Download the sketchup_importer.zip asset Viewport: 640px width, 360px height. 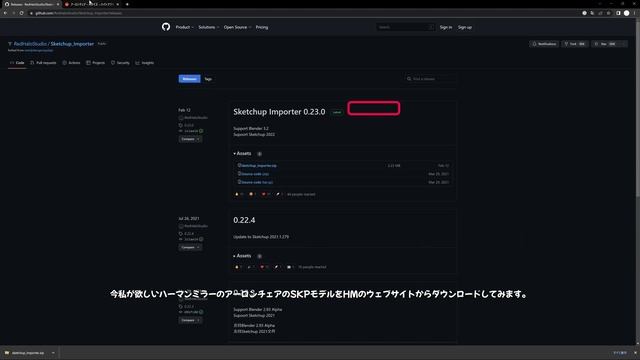258,166
